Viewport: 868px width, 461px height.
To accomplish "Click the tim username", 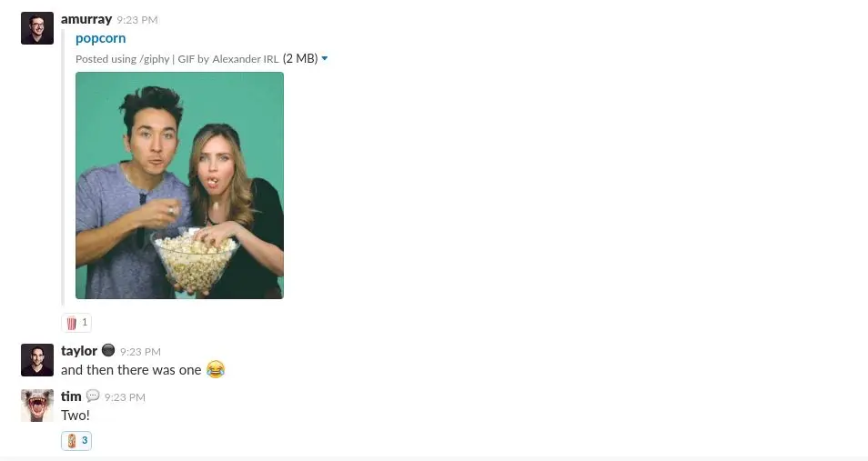I will point(71,396).
